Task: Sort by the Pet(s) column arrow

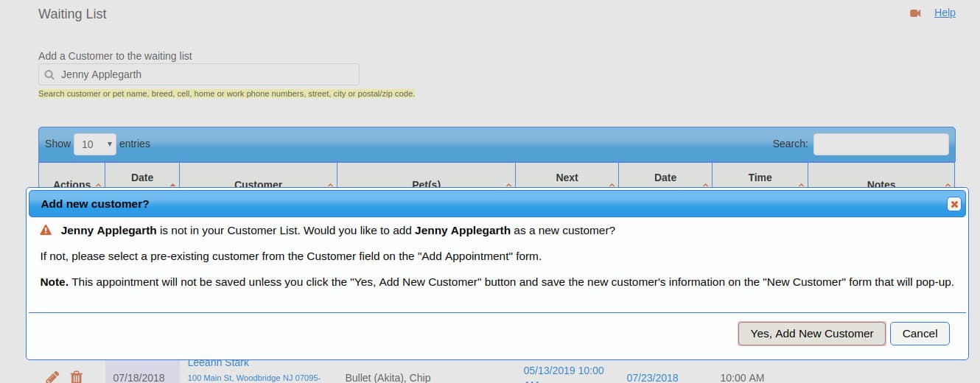Action: 508,185
